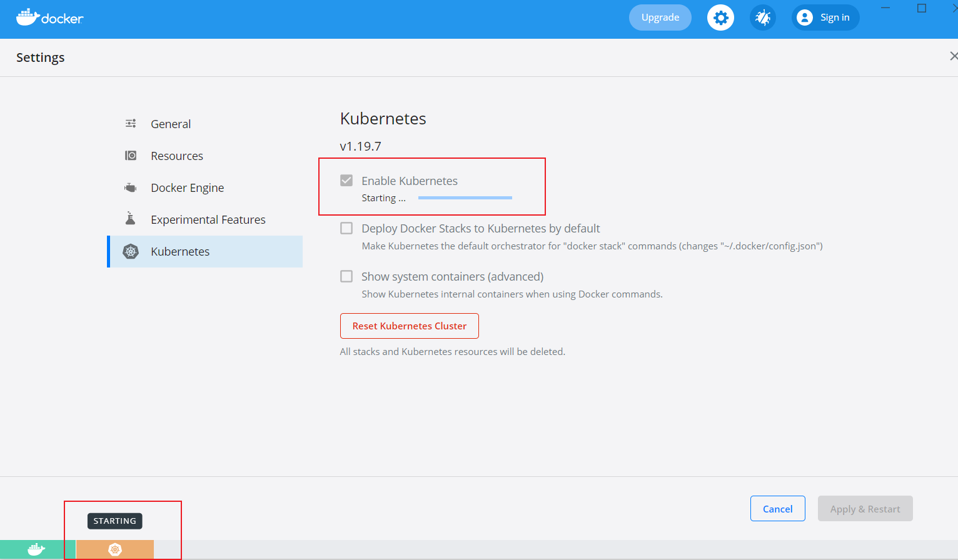The width and height of the screenshot is (958, 560).
Task: Click the green Docker status whale icon
Action: [x=37, y=549]
